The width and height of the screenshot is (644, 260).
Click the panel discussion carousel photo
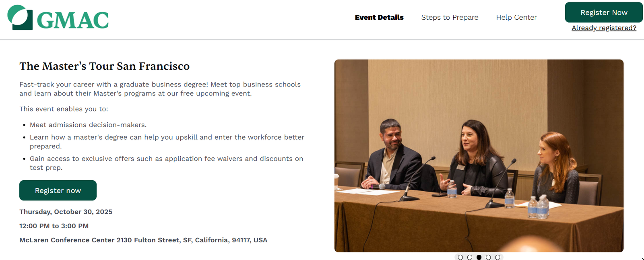click(x=479, y=156)
